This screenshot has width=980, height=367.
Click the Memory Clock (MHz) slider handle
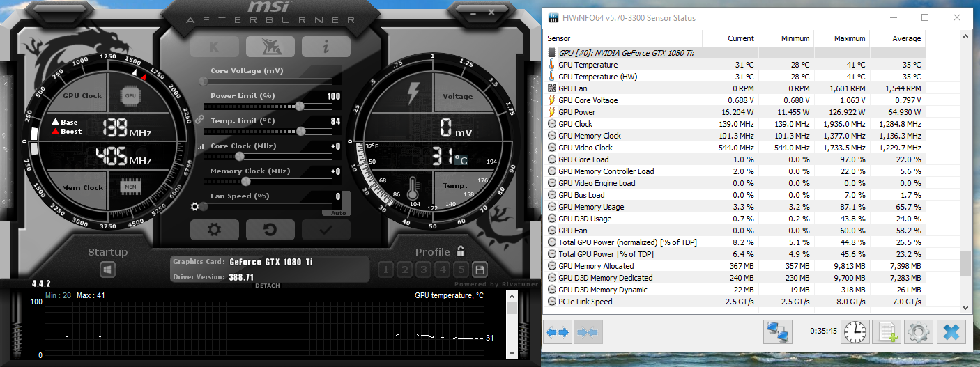click(246, 181)
